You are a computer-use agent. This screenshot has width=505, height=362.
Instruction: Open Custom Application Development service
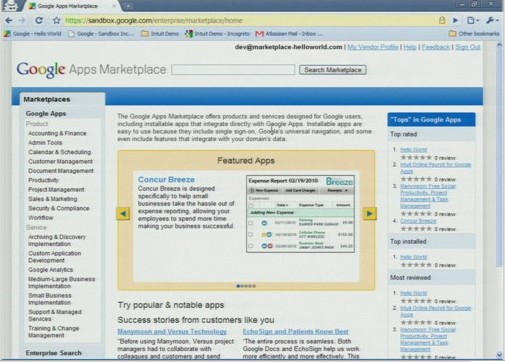point(54,257)
